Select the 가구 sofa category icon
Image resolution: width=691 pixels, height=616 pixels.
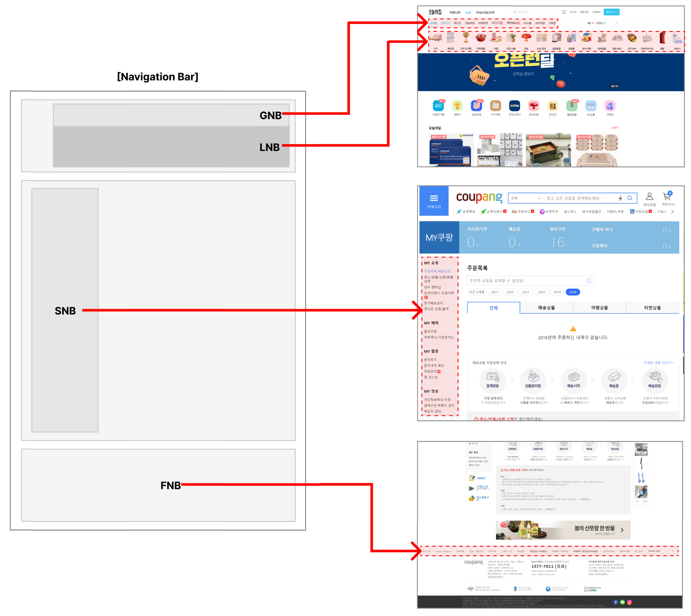pos(435,38)
